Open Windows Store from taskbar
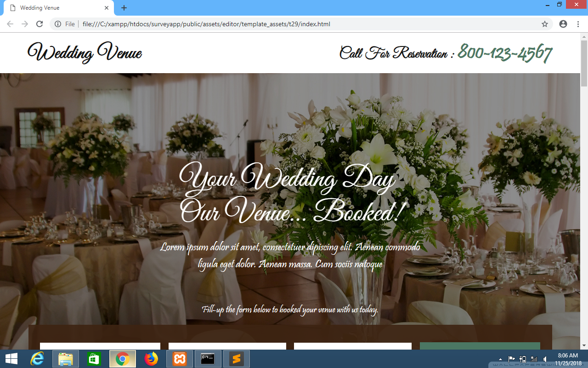 pyautogui.click(x=94, y=359)
